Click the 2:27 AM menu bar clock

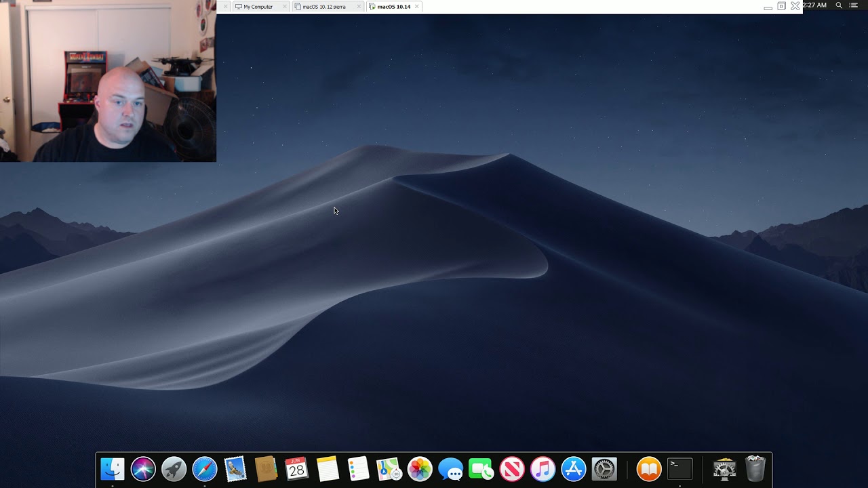(815, 5)
